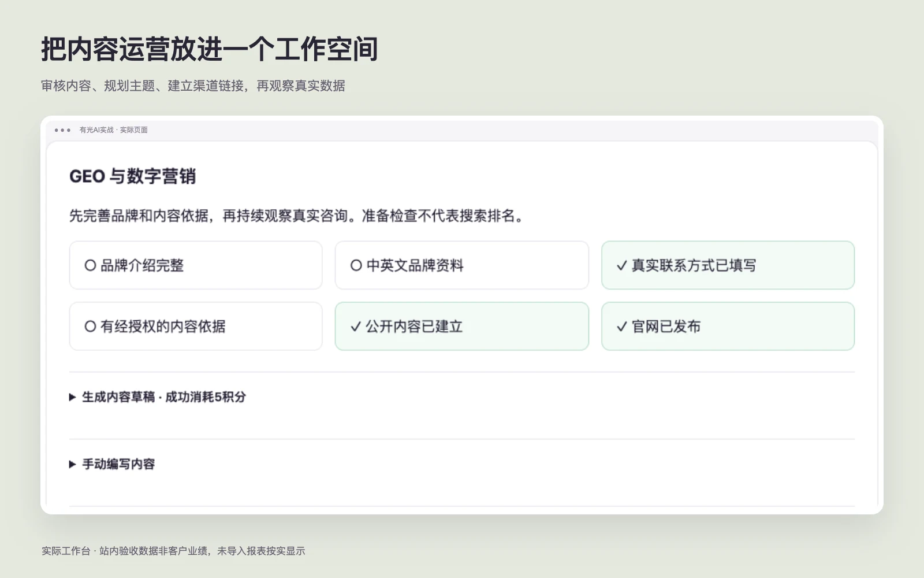Expand the 手动编写内容 section
Image resolution: width=924 pixels, height=578 pixels.
[112, 464]
